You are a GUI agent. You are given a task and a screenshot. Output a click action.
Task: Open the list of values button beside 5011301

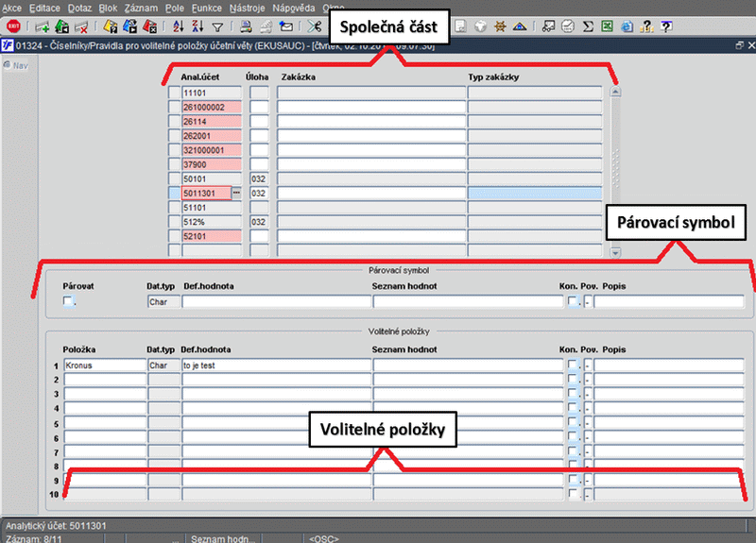(236, 193)
